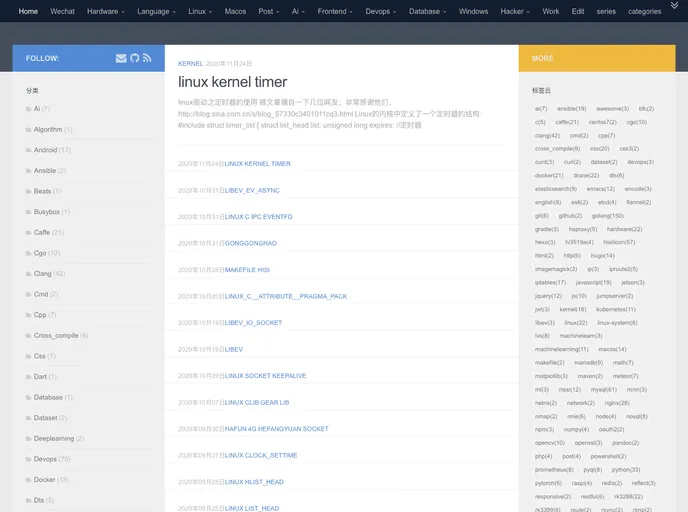Go to the Home nav item
The height and width of the screenshot is (512, 688).
tap(28, 11)
